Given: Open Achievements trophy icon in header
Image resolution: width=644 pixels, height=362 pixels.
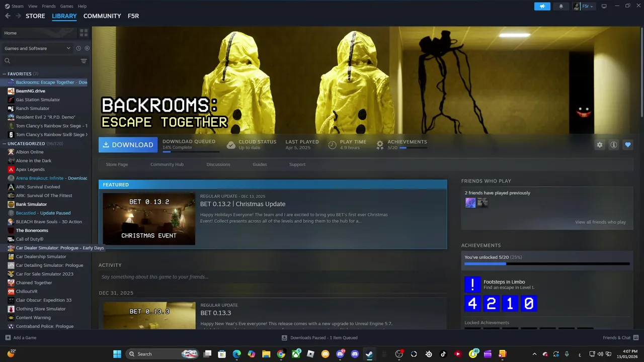Looking at the screenshot, I should [380, 145].
